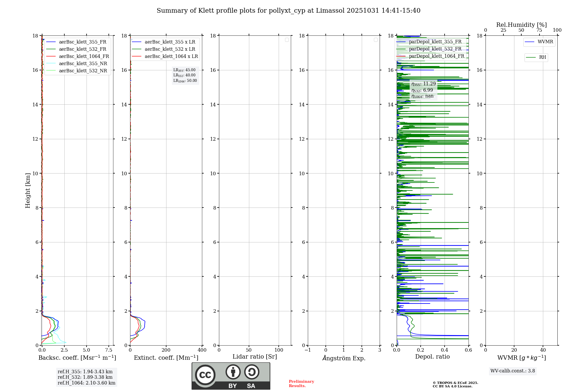
Task: Click the ShareAlike SA circular arrow icon
Action: click(x=252, y=372)
